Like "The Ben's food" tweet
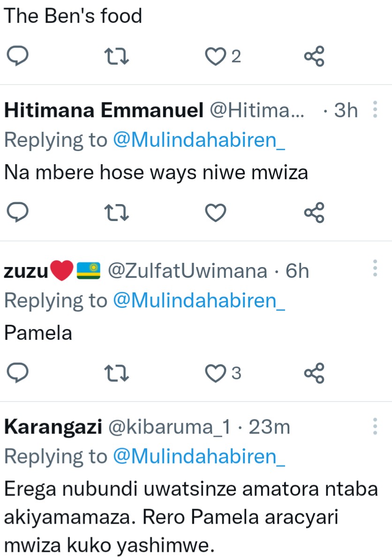392x557 pixels. point(216,57)
